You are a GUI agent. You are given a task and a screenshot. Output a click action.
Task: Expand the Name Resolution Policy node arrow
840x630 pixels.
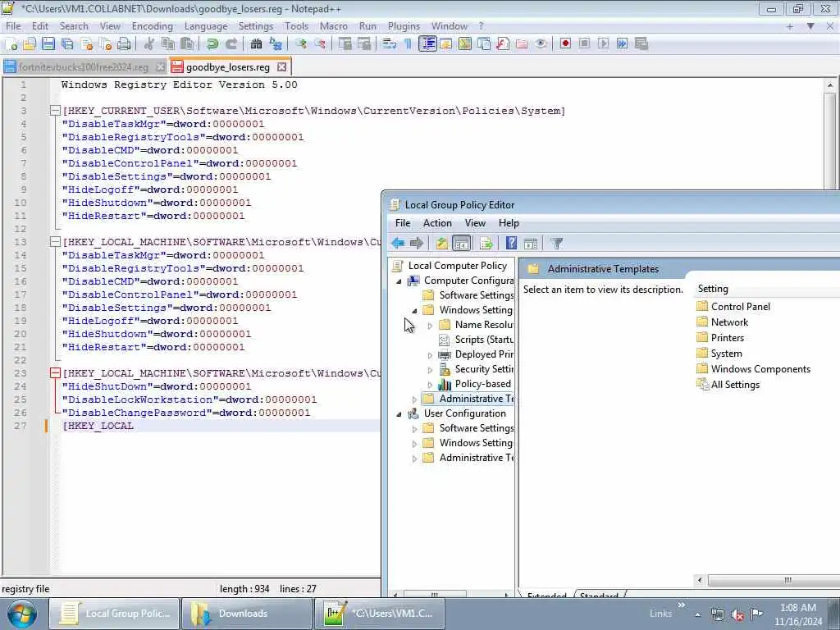click(x=430, y=325)
